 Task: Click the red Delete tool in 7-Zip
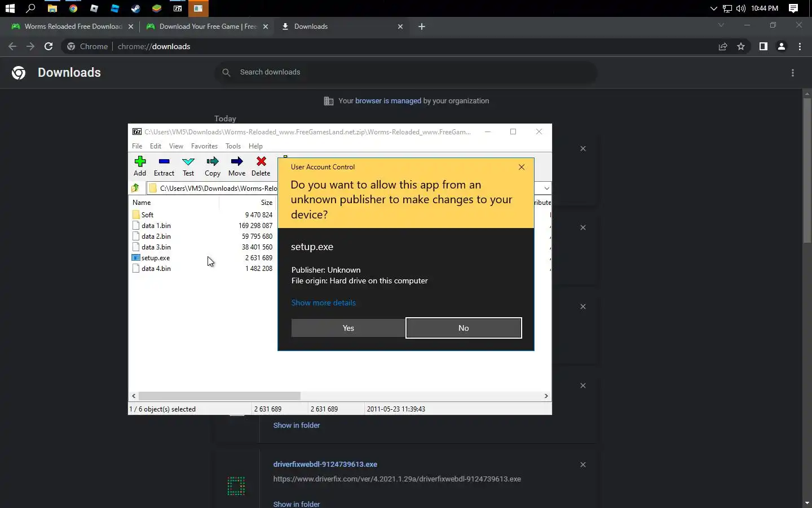pos(261,166)
